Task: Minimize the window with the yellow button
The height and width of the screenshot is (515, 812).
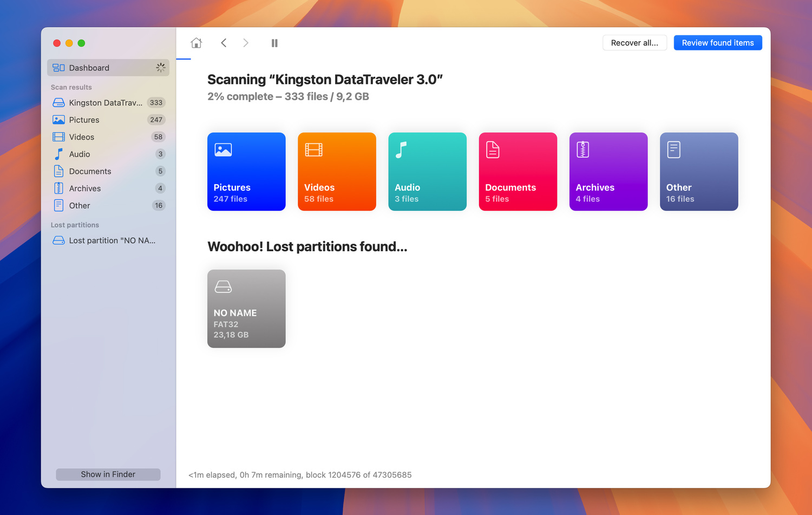Action: [x=69, y=43]
